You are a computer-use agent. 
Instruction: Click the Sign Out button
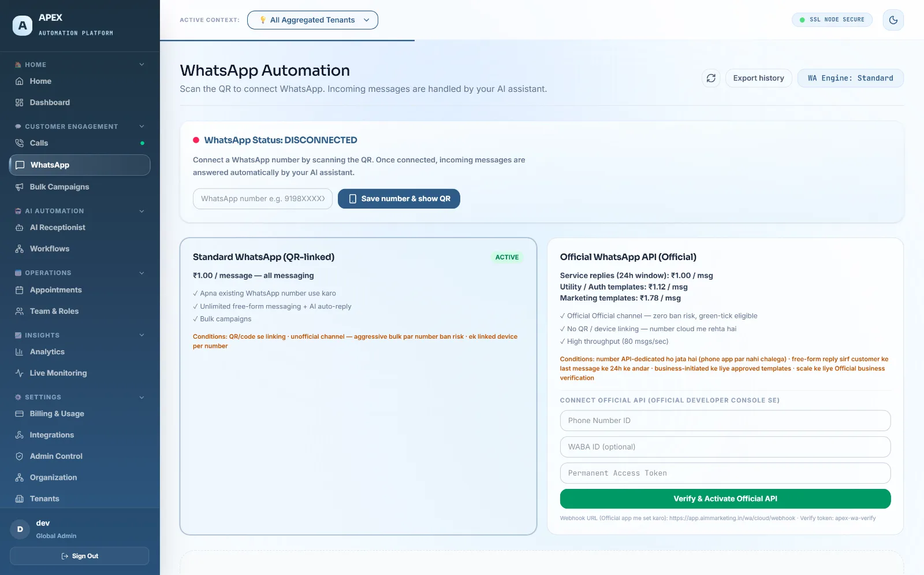click(x=80, y=556)
